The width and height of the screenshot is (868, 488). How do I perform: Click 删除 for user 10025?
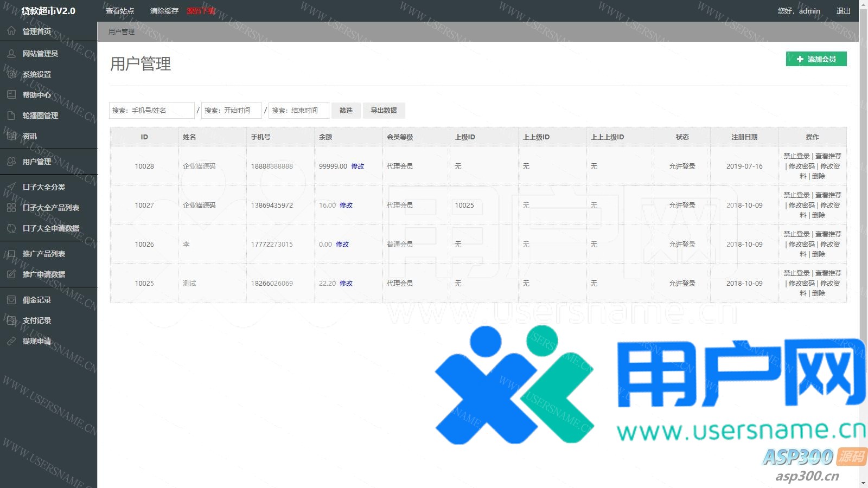point(819,293)
